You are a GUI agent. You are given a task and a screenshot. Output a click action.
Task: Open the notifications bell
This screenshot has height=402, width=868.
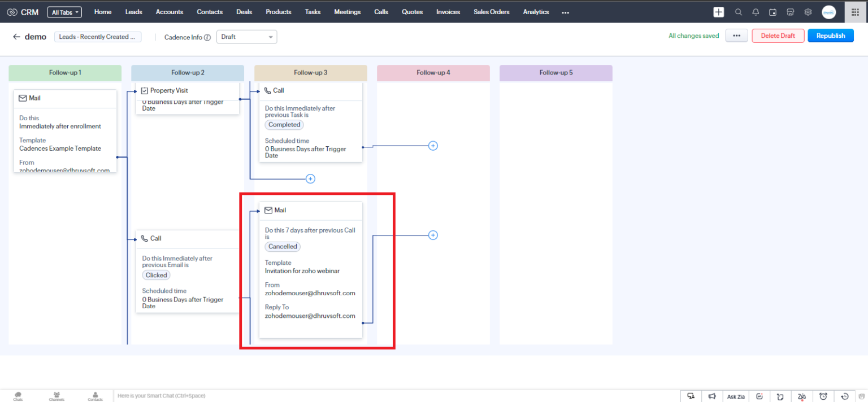pyautogui.click(x=755, y=11)
